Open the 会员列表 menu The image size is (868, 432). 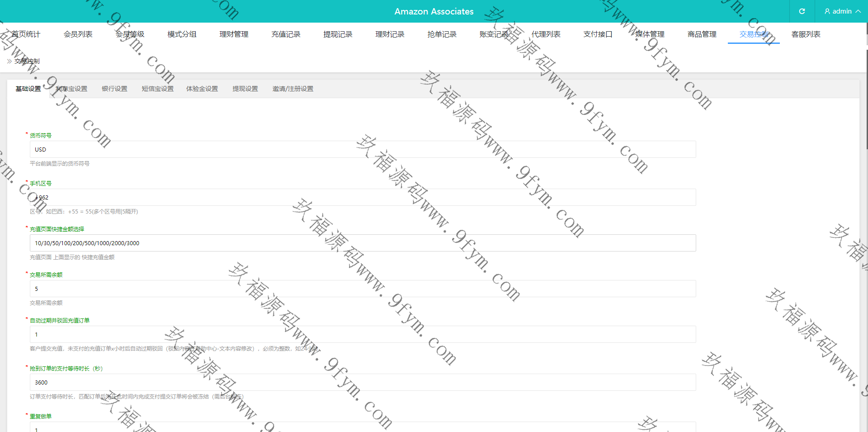point(78,34)
